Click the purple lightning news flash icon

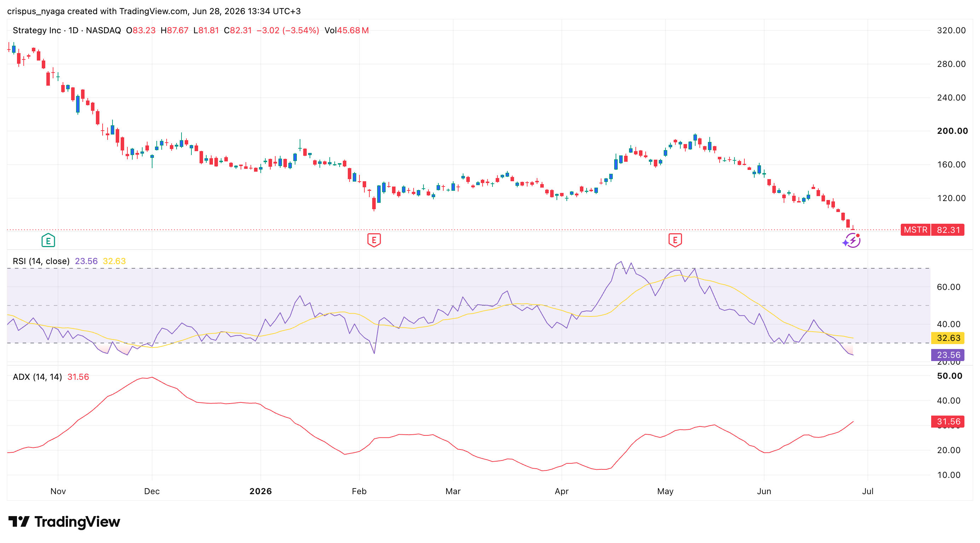point(852,240)
